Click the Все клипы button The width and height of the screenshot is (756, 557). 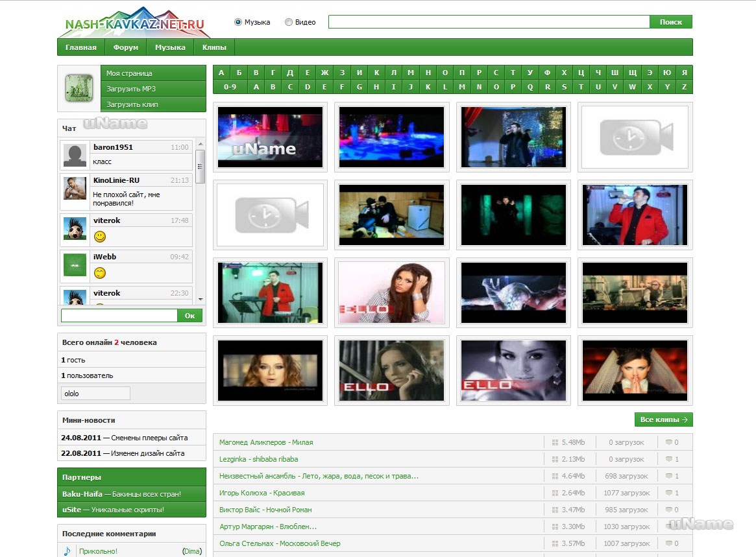tap(663, 420)
